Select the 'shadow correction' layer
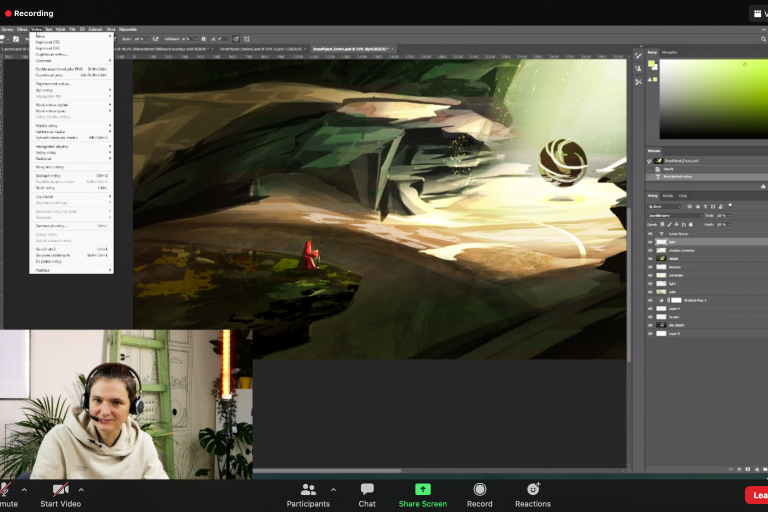 (x=683, y=250)
